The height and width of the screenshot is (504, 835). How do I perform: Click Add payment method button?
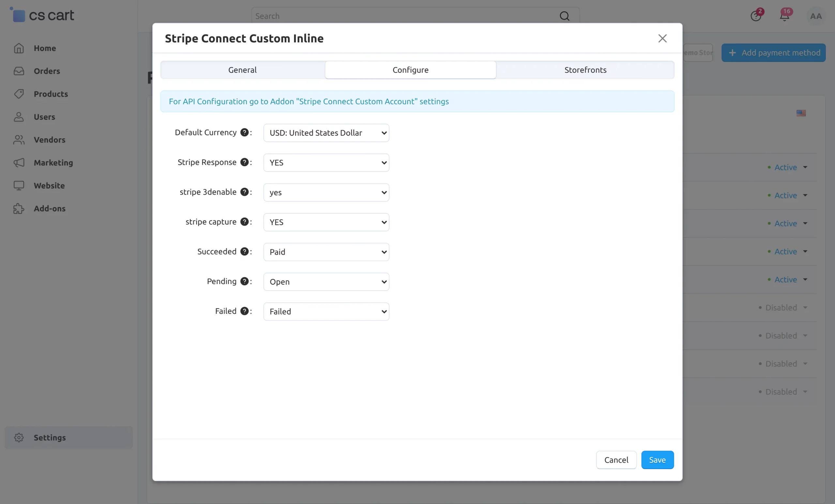pyautogui.click(x=774, y=53)
